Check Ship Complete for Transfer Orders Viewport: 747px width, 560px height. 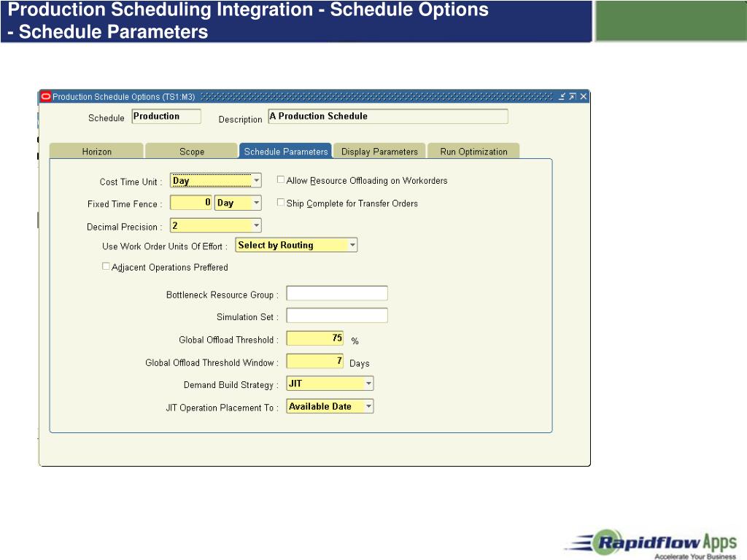(x=281, y=203)
